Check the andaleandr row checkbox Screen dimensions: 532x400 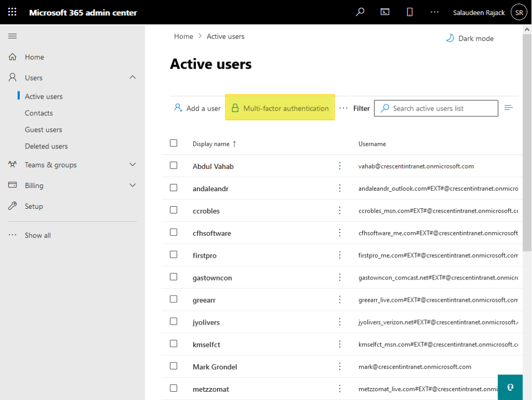click(174, 188)
